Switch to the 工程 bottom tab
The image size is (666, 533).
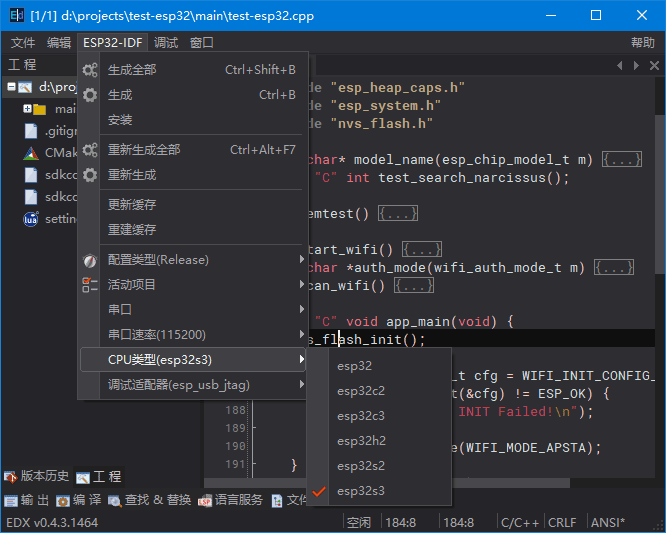(99, 477)
